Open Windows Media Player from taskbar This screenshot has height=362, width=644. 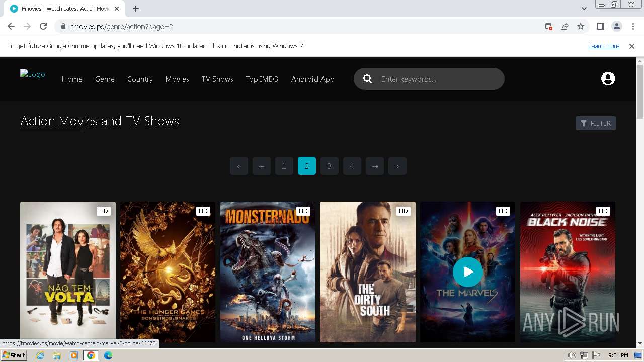(x=74, y=355)
